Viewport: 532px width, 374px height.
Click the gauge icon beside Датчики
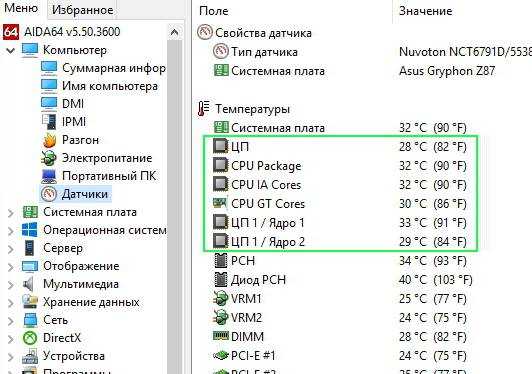49,194
